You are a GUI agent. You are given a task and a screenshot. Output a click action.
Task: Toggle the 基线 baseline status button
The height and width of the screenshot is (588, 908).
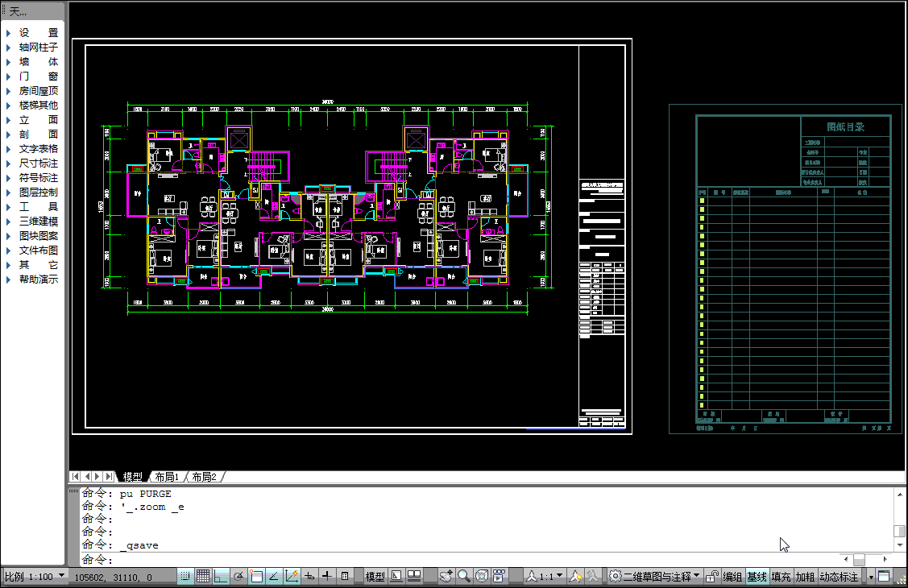[x=757, y=577]
